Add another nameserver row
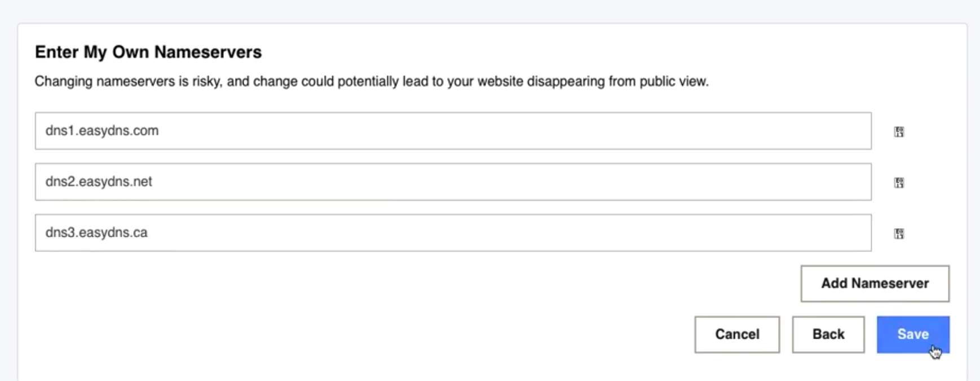Screen dimensions: 980x381 [875, 283]
